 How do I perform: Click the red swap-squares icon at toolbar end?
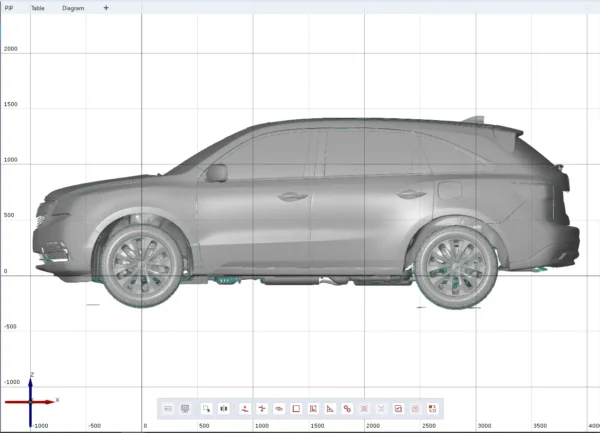point(432,409)
